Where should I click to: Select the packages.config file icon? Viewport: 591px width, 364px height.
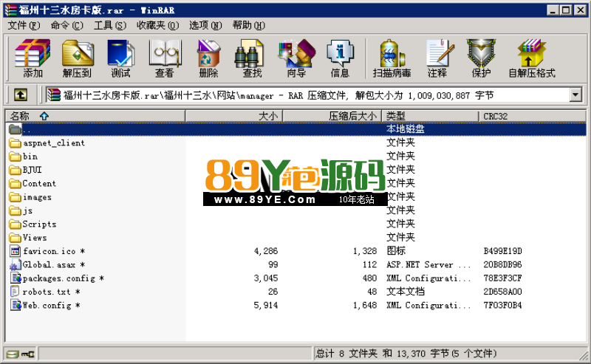16,278
